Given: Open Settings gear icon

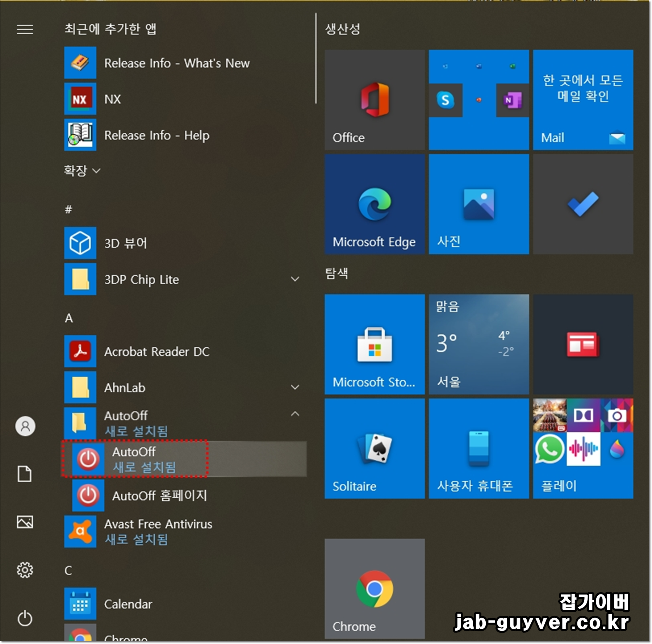Looking at the screenshot, I should [25, 570].
